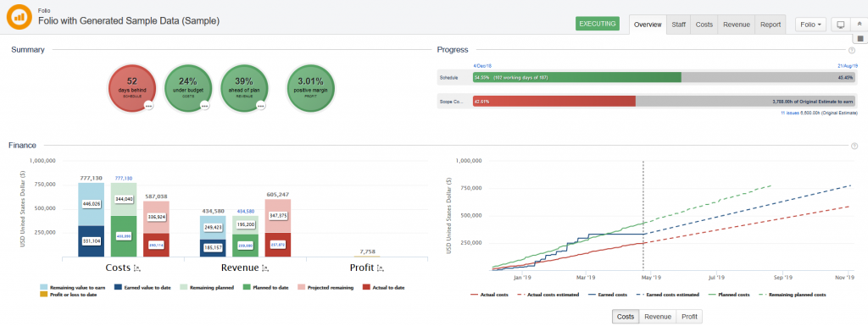Screen dimensions: 868x326
Task: Click the red Scope completion progress bar
Action: [x=554, y=102]
